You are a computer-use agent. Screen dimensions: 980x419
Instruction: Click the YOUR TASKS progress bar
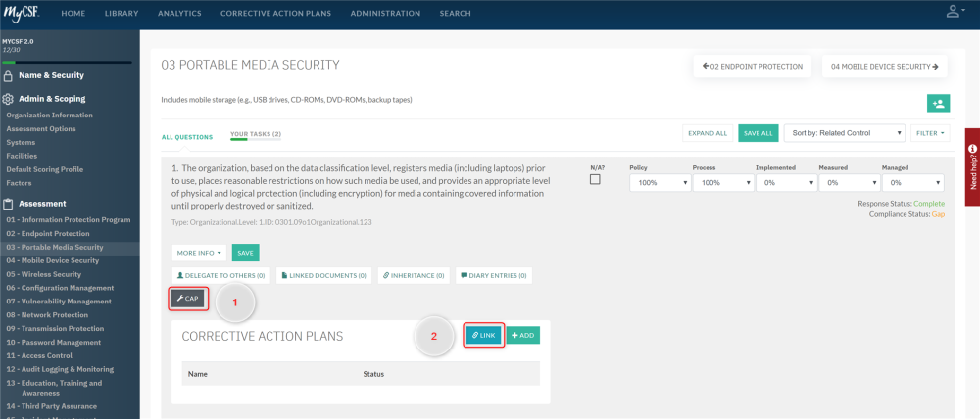256,140
